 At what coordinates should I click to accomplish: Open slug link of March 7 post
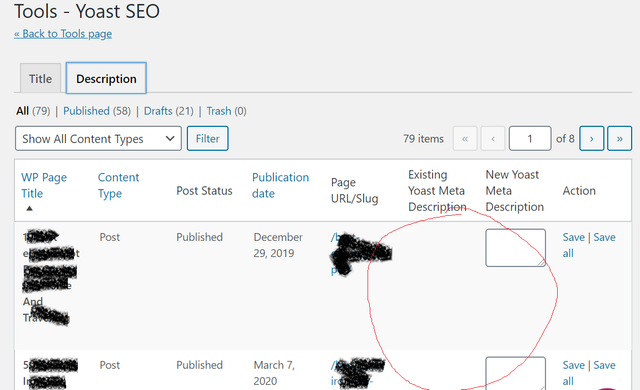[357, 373]
